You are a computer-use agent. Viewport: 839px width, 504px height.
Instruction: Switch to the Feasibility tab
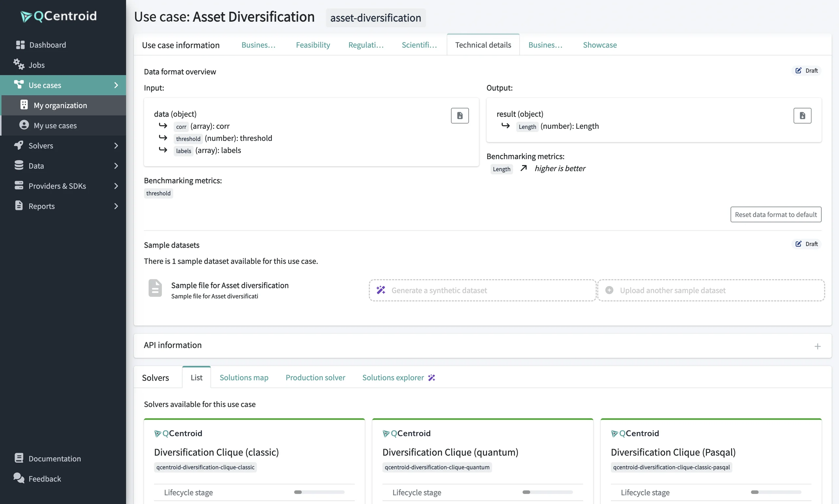pyautogui.click(x=313, y=45)
